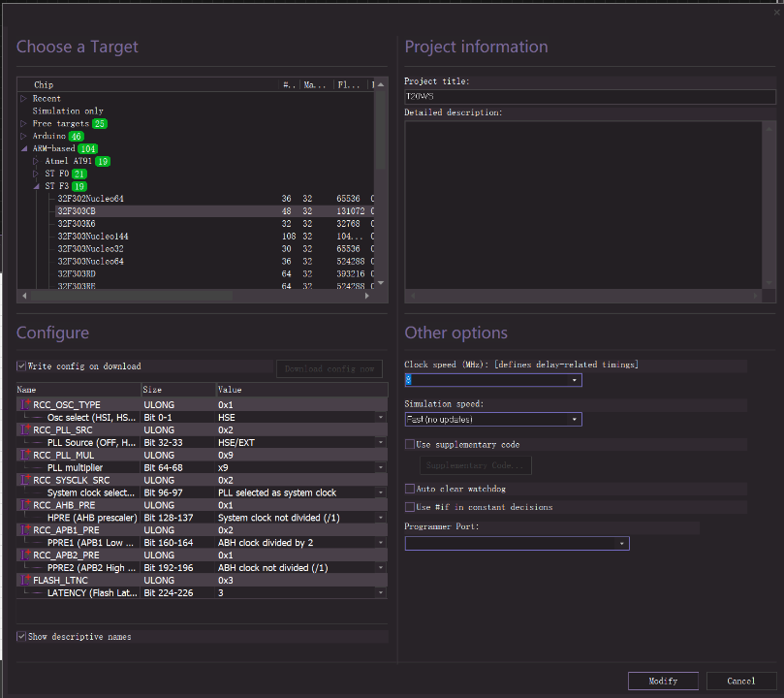Viewport: 784px width, 698px height.
Task: Click the Modify button
Action: pos(663,681)
